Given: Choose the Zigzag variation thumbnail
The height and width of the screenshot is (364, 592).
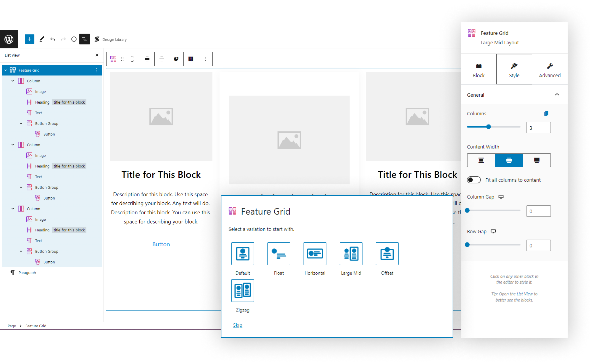Looking at the screenshot, I should pyautogui.click(x=243, y=291).
